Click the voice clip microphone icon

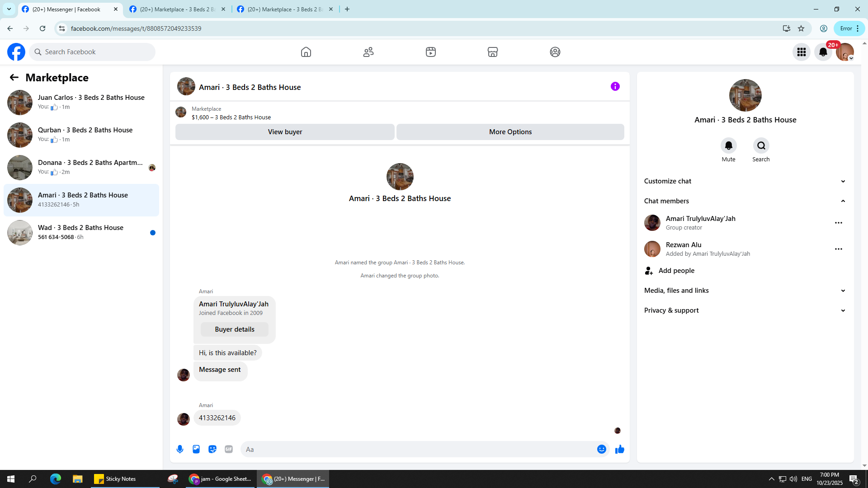pos(180,449)
